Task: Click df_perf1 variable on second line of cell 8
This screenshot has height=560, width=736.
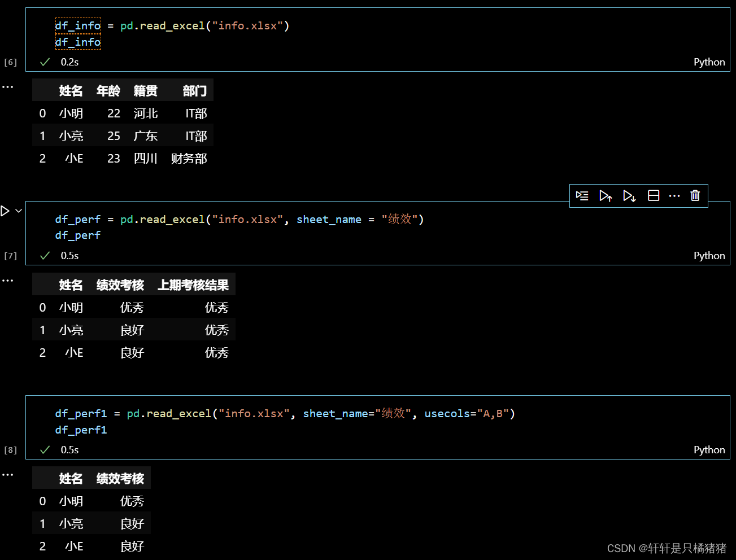Action: coord(81,430)
